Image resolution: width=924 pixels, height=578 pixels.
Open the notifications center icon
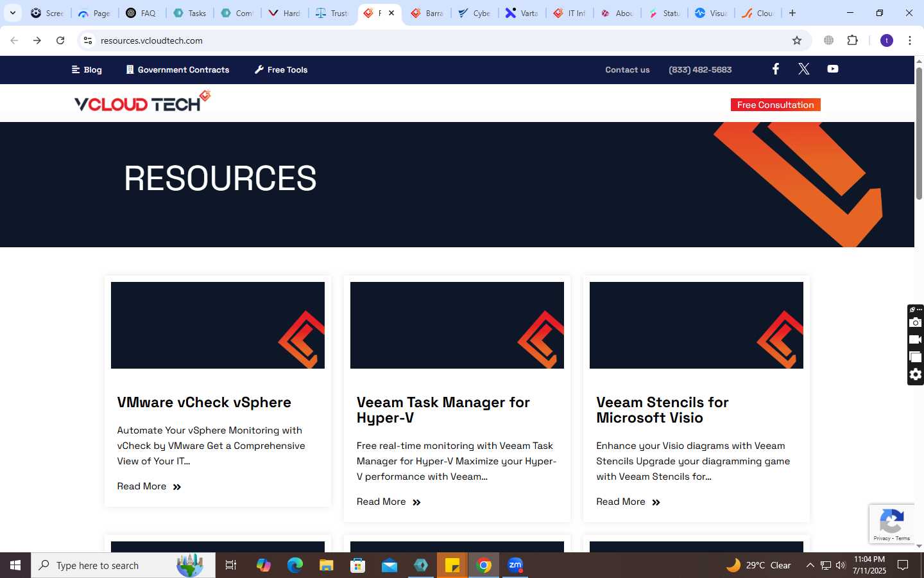(x=903, y=565)
